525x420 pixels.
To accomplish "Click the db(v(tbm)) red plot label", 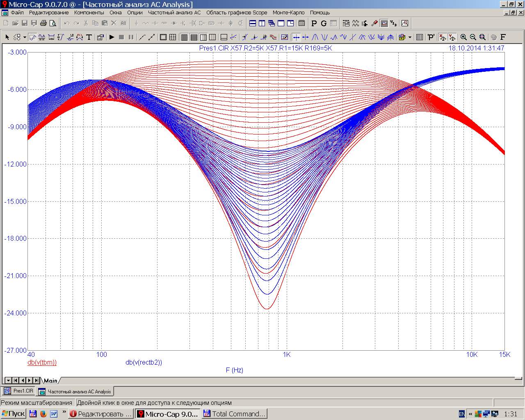I will click(42, 362).
